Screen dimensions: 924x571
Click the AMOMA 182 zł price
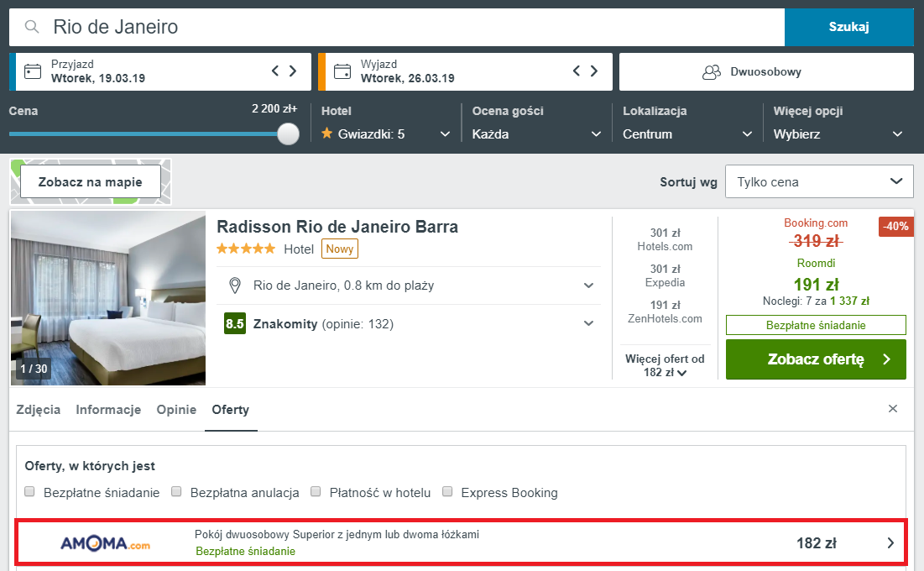(x=817, y=543)
